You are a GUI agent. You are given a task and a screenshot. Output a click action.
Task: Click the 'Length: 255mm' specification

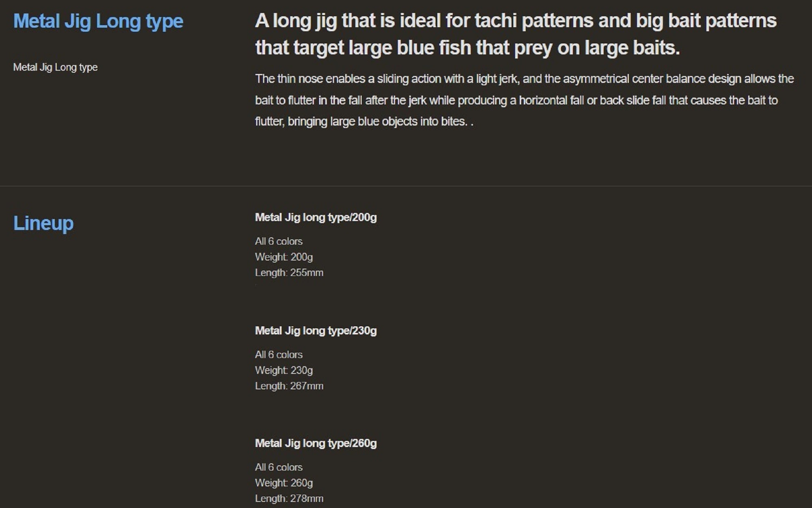tap(289, 273)
